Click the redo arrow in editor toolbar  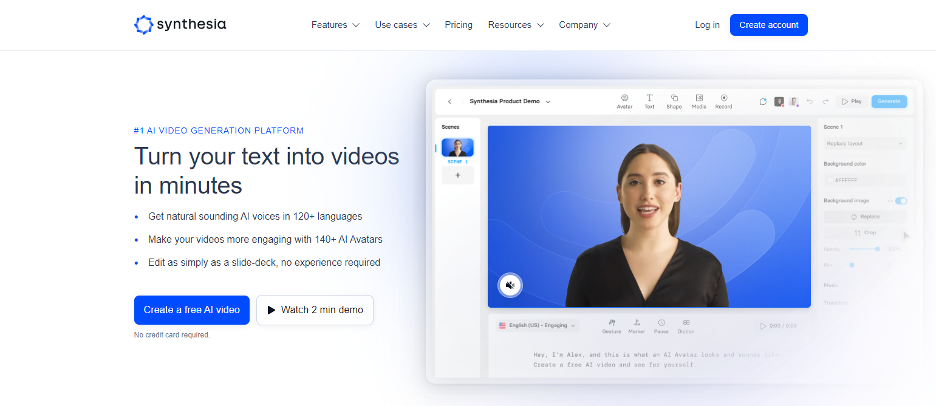(826, 102)
